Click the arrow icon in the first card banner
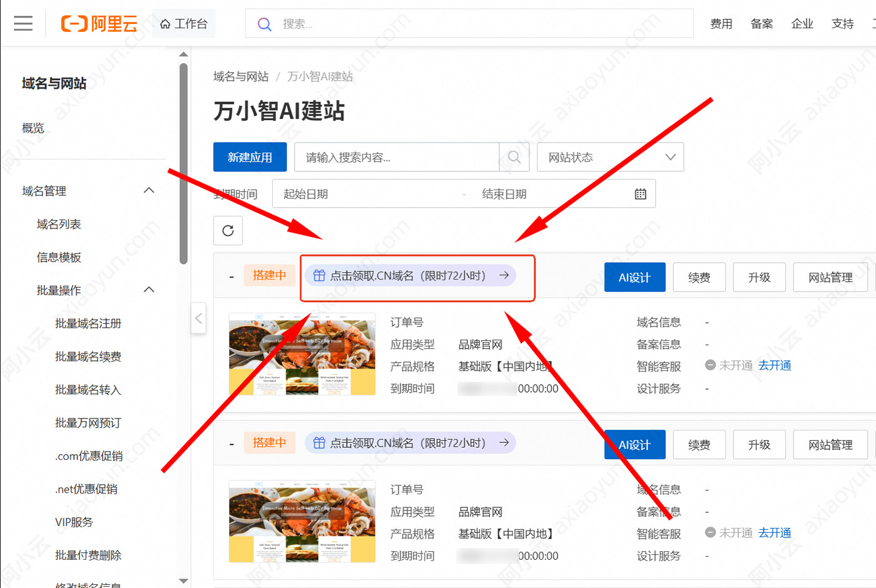The image size is (876, 588). [x=504, y=275]
